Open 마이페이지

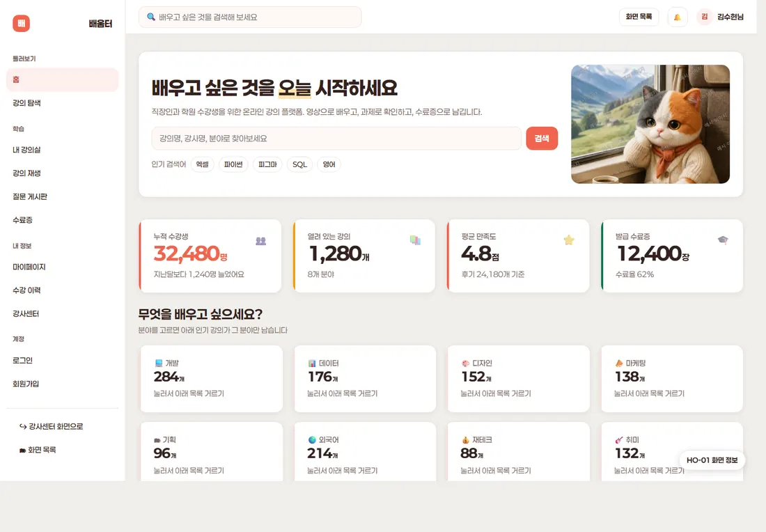pos(63,267)
